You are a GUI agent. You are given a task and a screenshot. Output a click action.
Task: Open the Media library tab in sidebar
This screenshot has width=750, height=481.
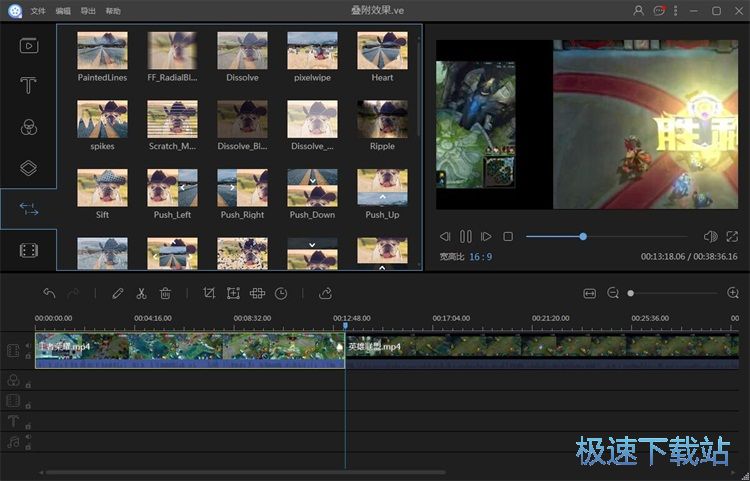click(29, 45)
